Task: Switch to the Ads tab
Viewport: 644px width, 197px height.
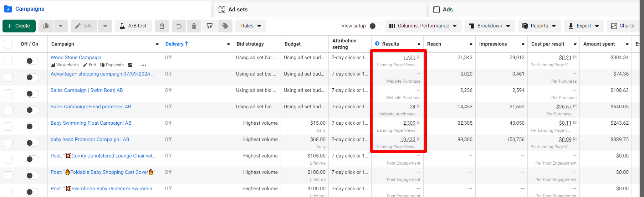Action: click(447, 10)
